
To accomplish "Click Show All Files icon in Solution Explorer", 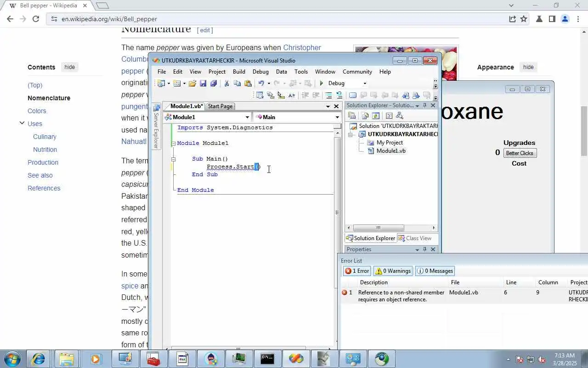I will click(x=365, y=116).
